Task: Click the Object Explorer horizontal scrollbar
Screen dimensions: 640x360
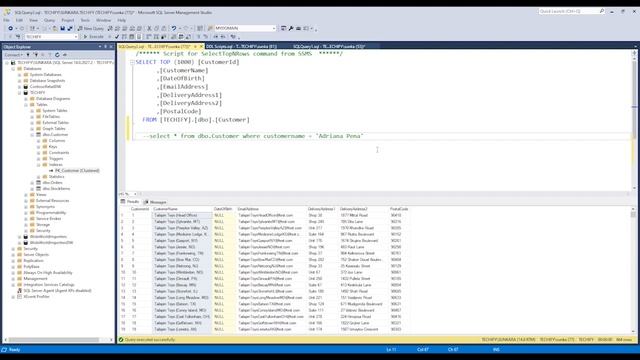Action: (57, 340)
